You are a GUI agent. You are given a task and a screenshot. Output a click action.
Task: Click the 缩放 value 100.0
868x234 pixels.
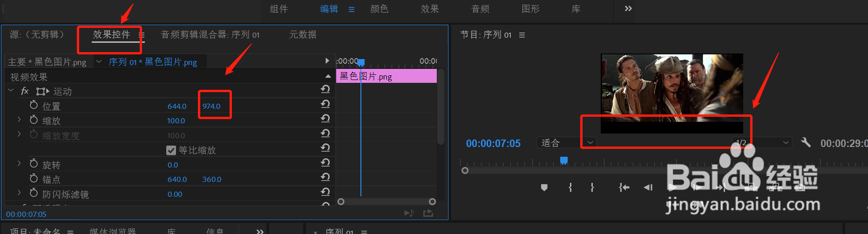pos(176,121)
